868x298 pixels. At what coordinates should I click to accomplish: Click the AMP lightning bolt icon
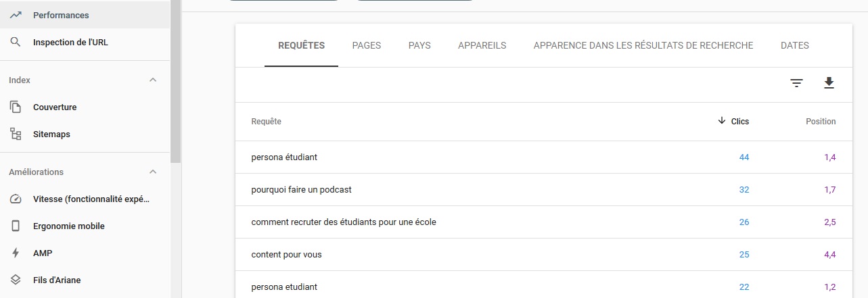click(16, 253)
